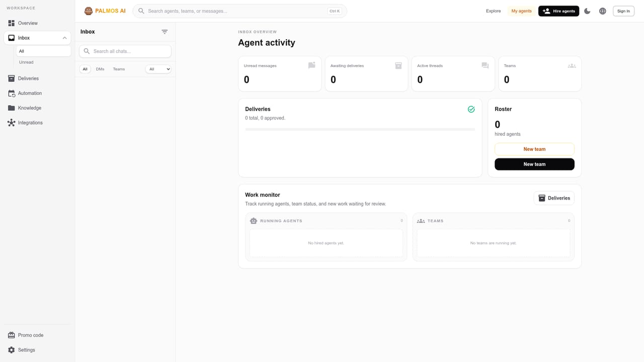644x362 pixels.
Task: Open the All dropdown in inbox
Action: point(158,69)
